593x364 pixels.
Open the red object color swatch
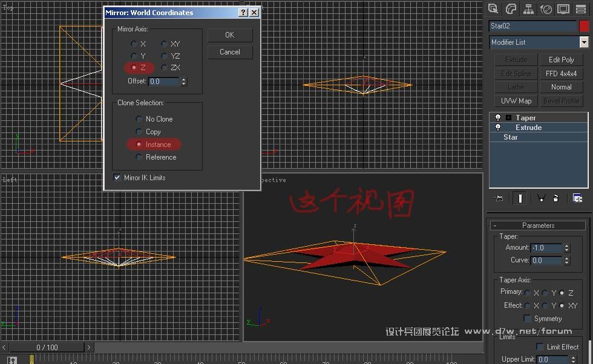584,26
